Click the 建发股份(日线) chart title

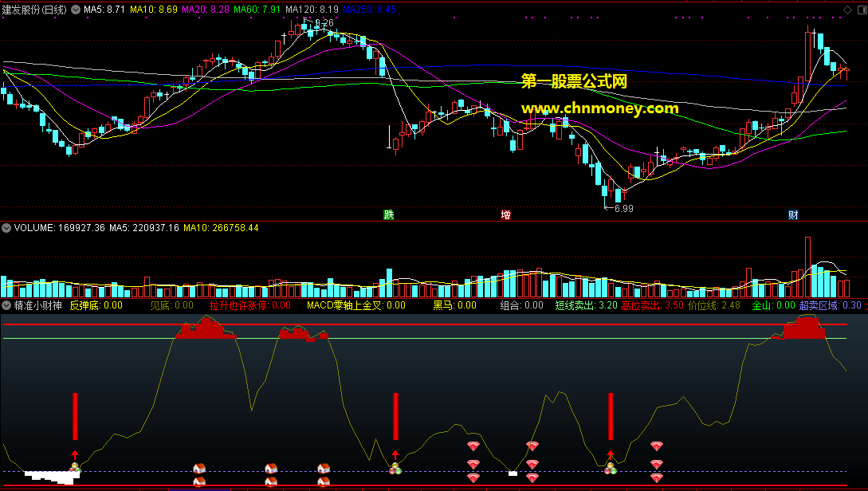pos(34,10)
